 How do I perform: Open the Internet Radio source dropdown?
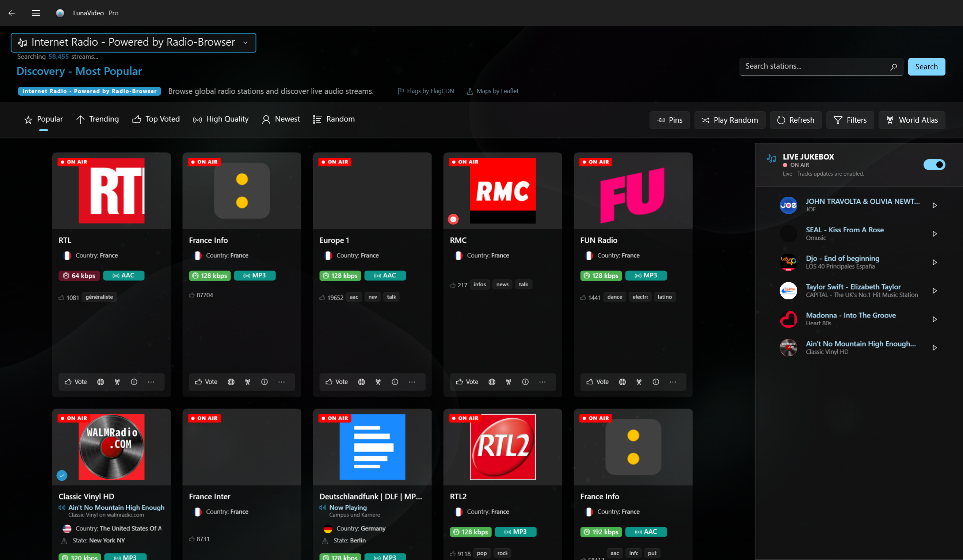click(133, 42)
